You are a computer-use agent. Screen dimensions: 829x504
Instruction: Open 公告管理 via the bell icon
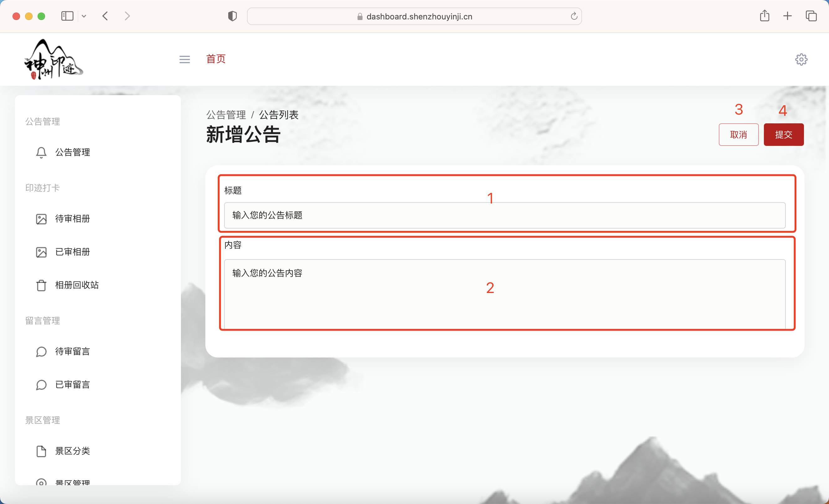41,152
